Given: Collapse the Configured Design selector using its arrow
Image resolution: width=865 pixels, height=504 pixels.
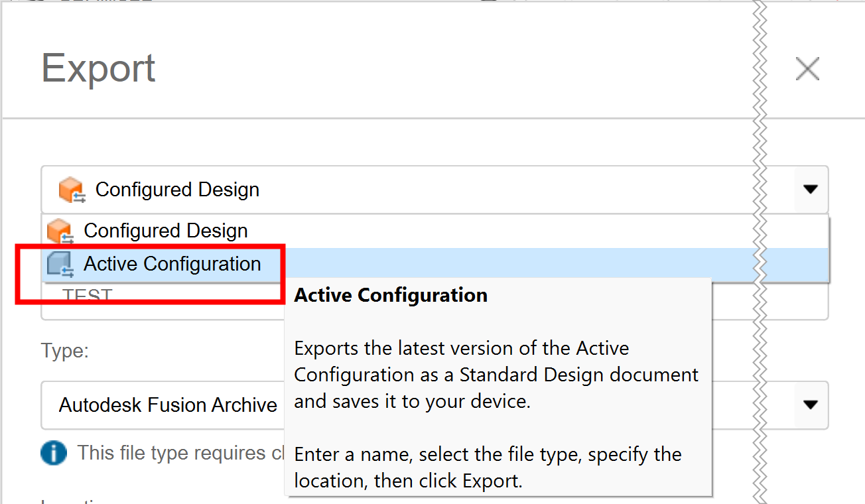Looking at the screenshot, I should click(810, 190).
